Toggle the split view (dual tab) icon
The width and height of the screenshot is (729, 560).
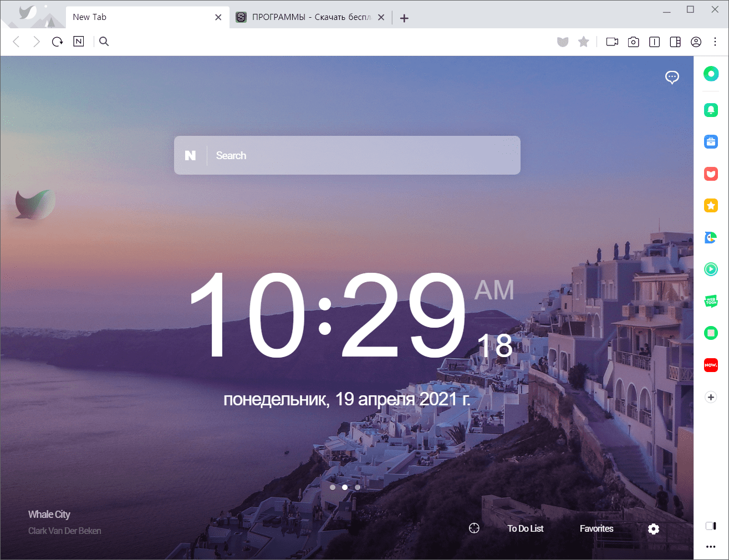675,42
